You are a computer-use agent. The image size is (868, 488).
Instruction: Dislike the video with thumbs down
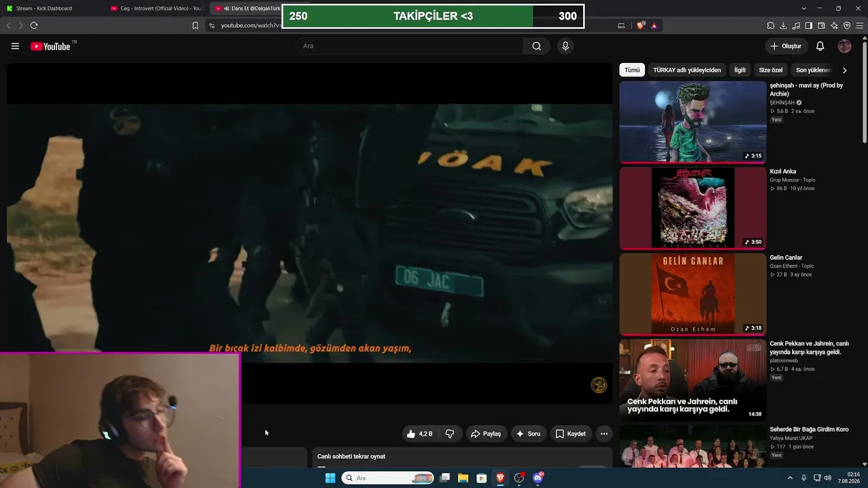[450, 434]
